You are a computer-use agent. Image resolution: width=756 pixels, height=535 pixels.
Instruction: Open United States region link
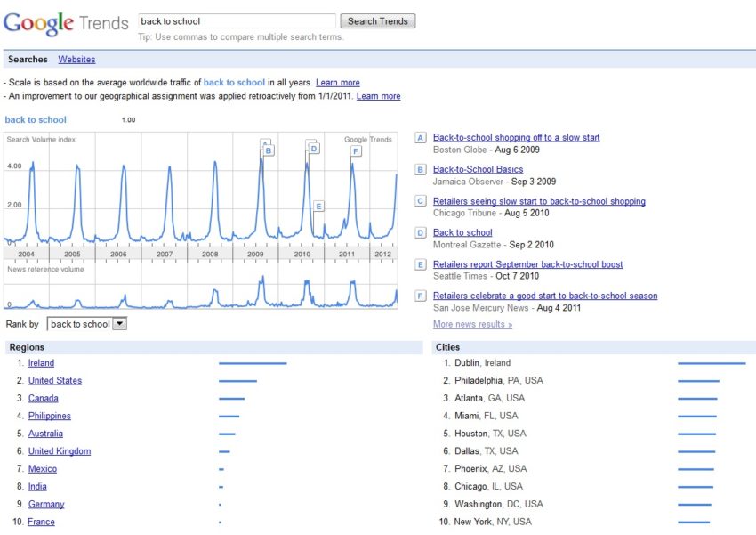pos(55,381)
